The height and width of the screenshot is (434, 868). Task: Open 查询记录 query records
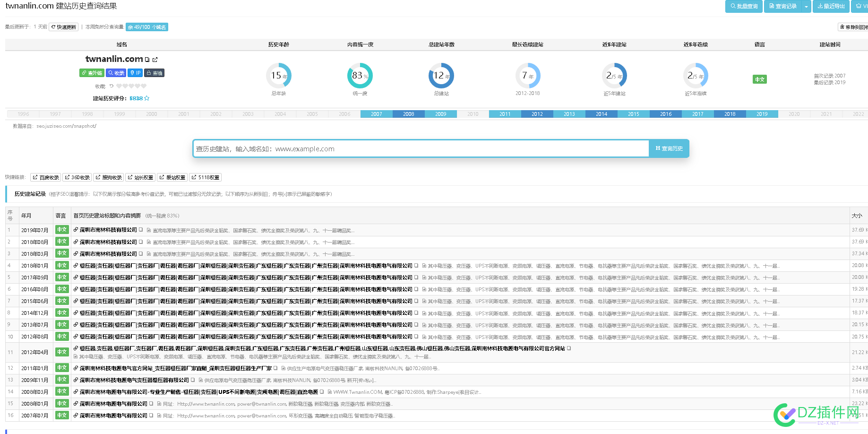coord(783,6)
